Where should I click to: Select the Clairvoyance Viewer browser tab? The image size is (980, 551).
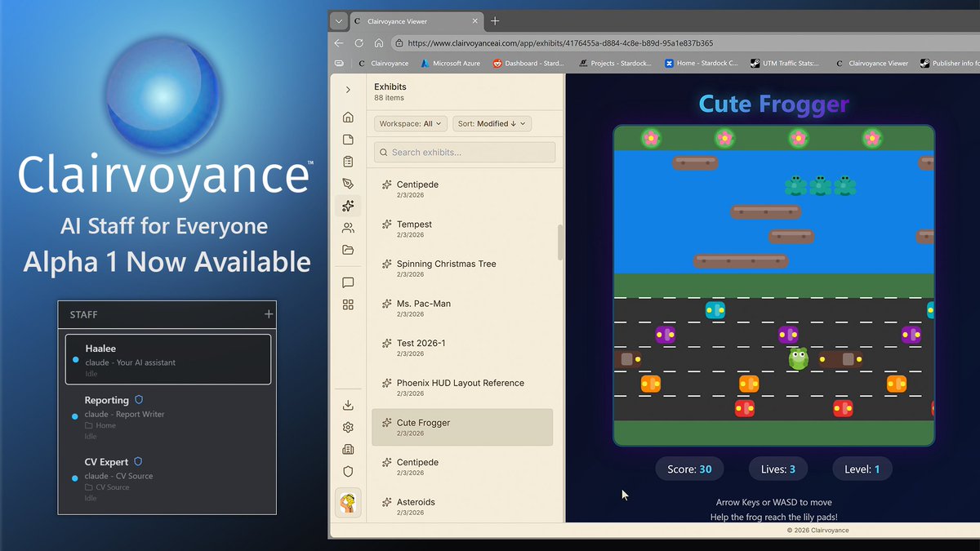point(416,21)
